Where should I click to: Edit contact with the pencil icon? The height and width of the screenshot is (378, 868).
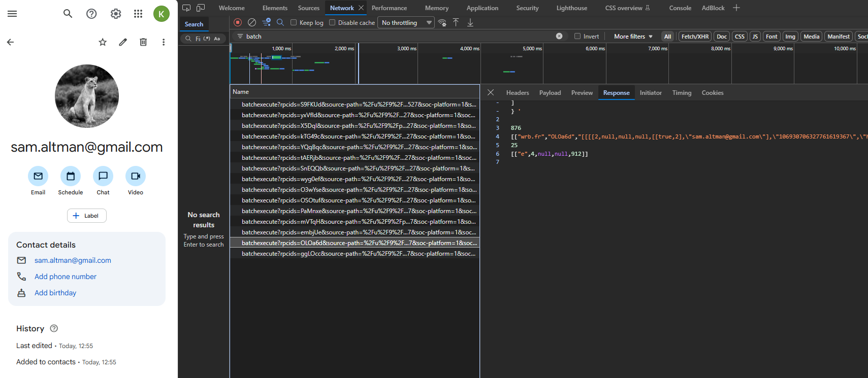pyautogui.click(x=123, y=42)
